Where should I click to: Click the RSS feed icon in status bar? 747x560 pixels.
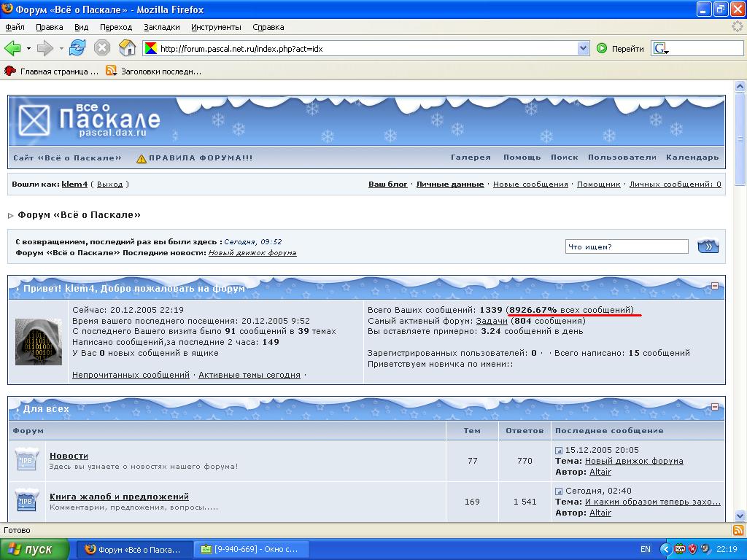(738, 530)
